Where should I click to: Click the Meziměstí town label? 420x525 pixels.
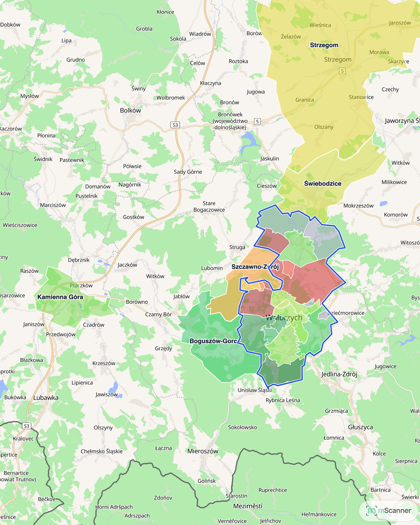[248, 506]
